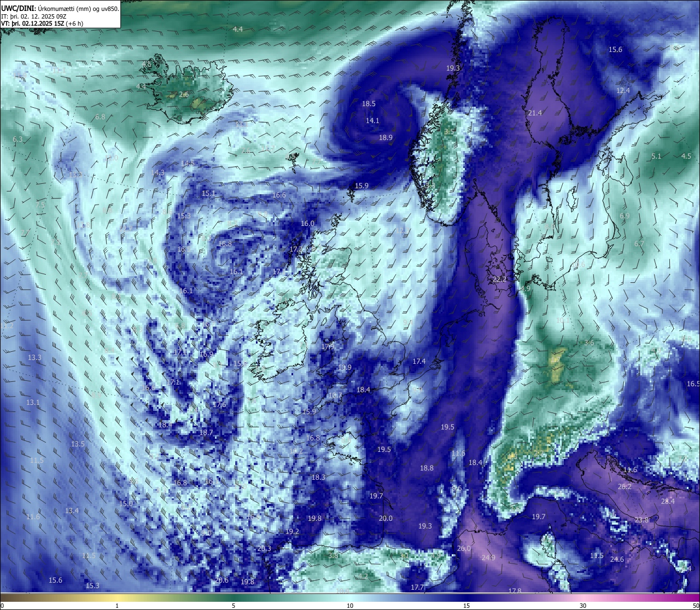Click the '26.0' value near the Gulf of Lion
Image resolution: width=700 pixels, height=610 pixels.
(464, 548)
